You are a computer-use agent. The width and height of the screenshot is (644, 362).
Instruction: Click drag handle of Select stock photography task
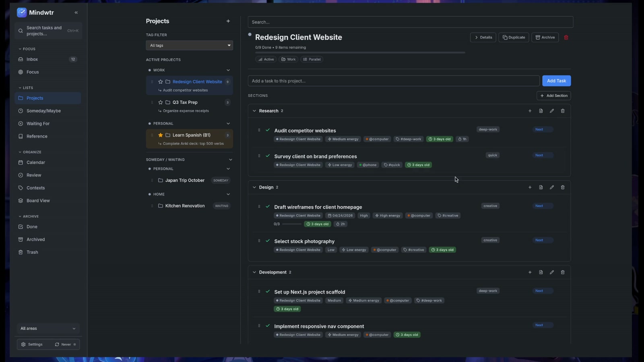[259, 241]
